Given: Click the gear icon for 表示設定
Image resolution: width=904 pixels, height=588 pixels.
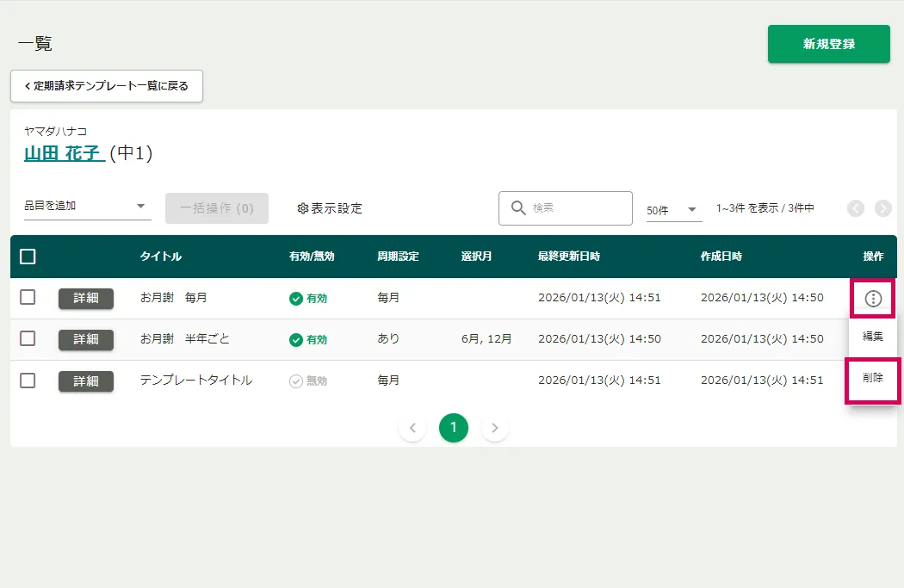Looking at the screenshot, I should [302, 208].
